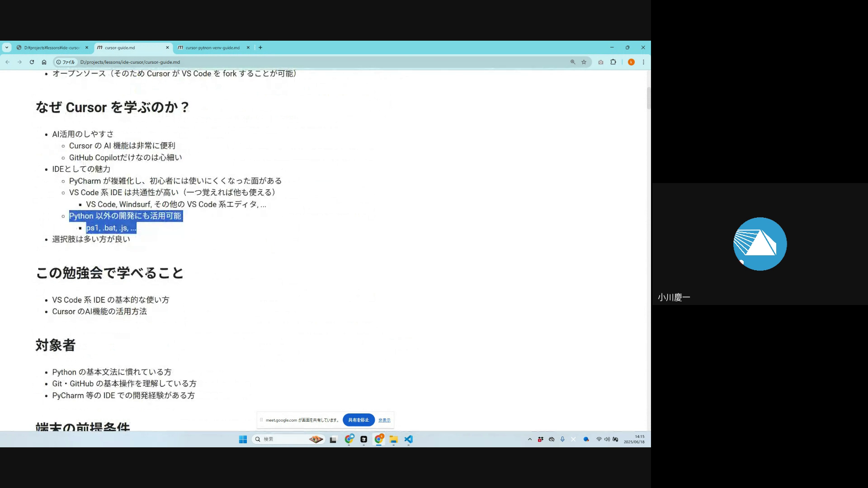Viewport: 868px width, 488px height.
Task: Open a new browser tab
Action: pos(260,47)
